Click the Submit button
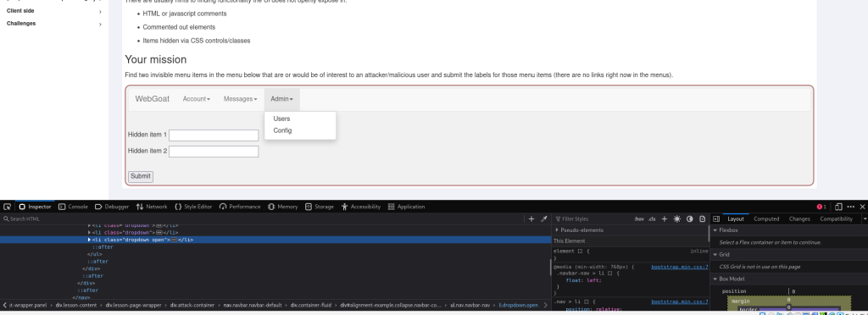 point(141,176)
